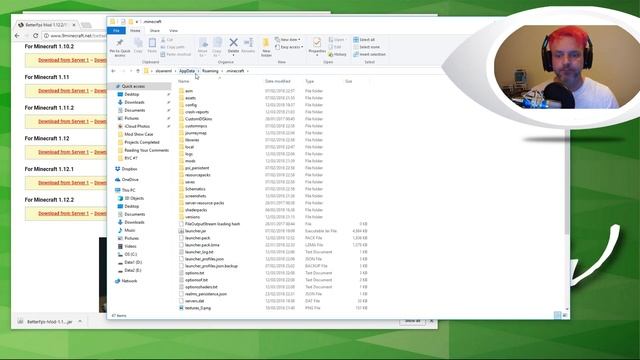Click Download from Server 1 for Minecraft 1.12.1
Viewport: 640px width, 360px height.
(x=63, y=182)
